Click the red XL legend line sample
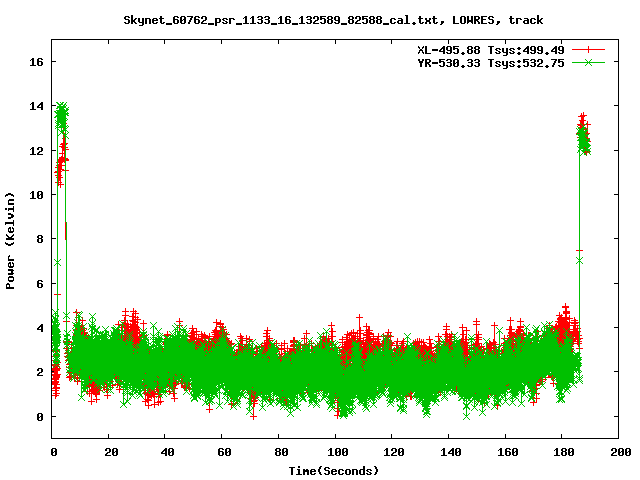 pyautogui.click(x=588, y=50)
